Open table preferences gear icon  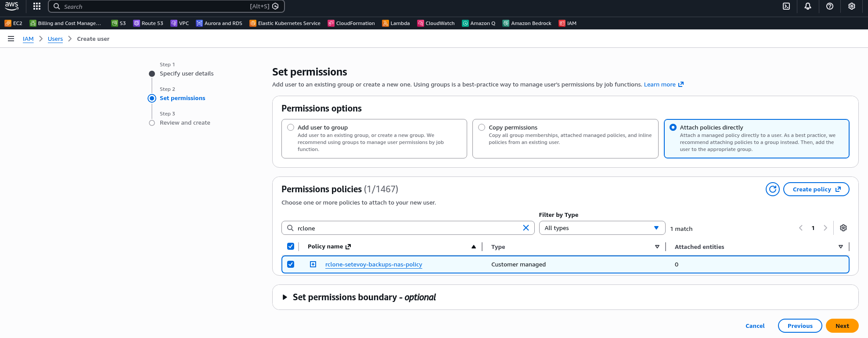point(843,228)
